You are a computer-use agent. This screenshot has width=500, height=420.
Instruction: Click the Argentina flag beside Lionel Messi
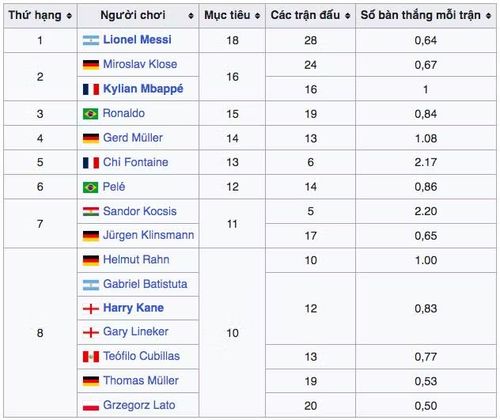(x=91, y=40)
